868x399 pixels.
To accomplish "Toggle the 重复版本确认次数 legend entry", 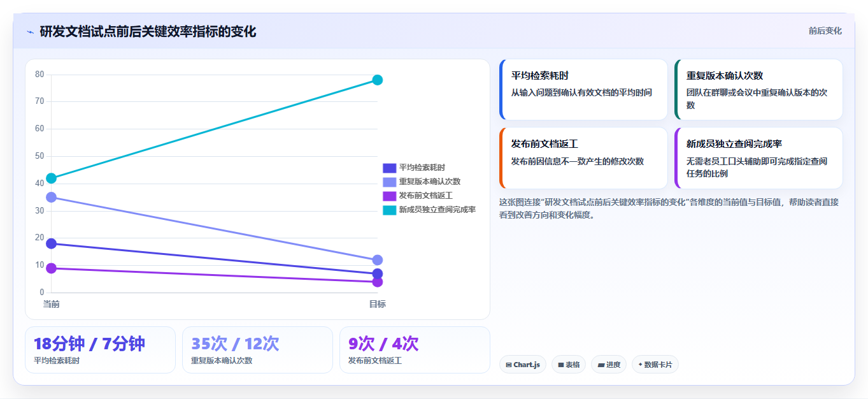I will pos(422,182).
